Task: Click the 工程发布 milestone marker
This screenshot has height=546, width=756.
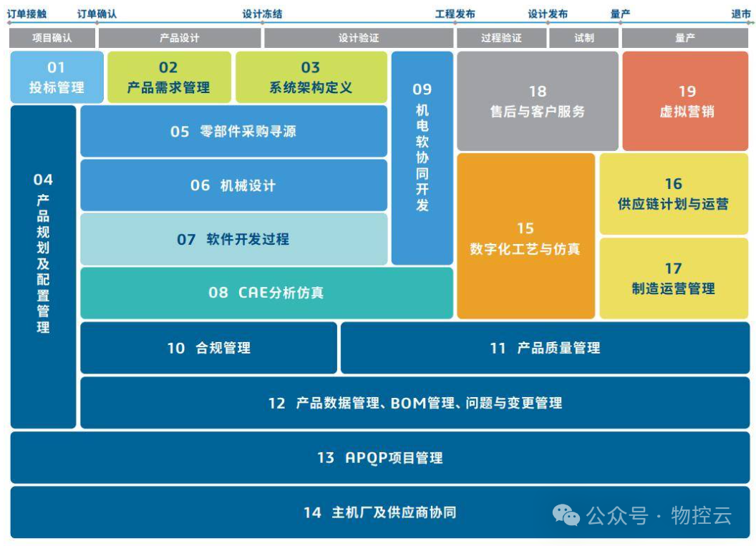Action: click(455, 14)
